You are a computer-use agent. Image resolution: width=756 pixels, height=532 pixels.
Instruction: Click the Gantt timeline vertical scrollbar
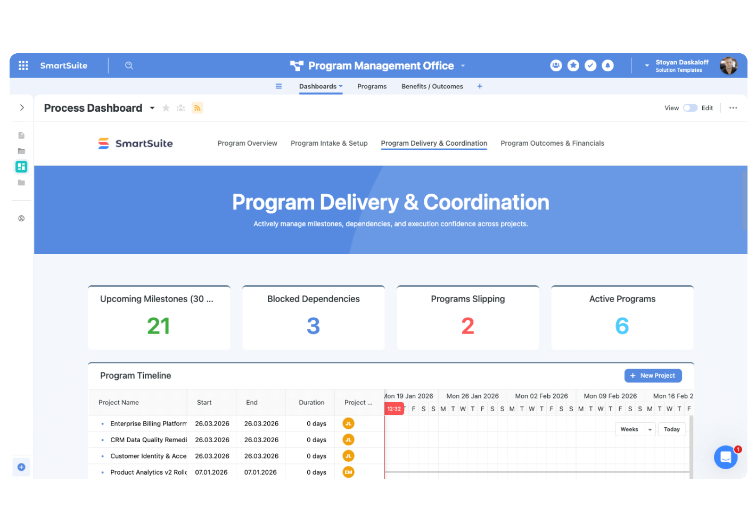click(691, 447)
